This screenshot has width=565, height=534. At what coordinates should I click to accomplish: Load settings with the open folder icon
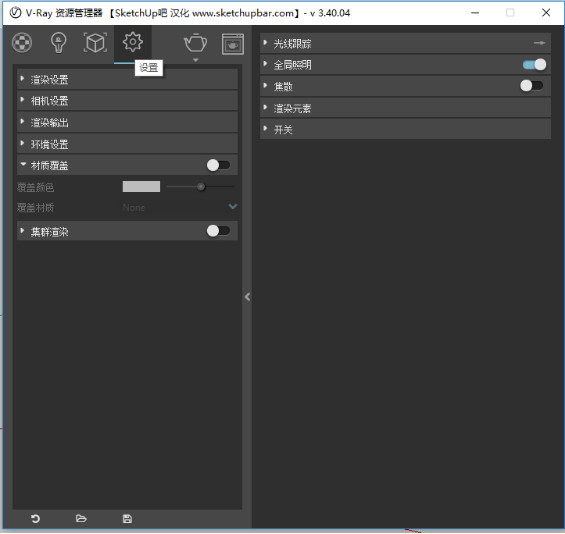point(81,519)
